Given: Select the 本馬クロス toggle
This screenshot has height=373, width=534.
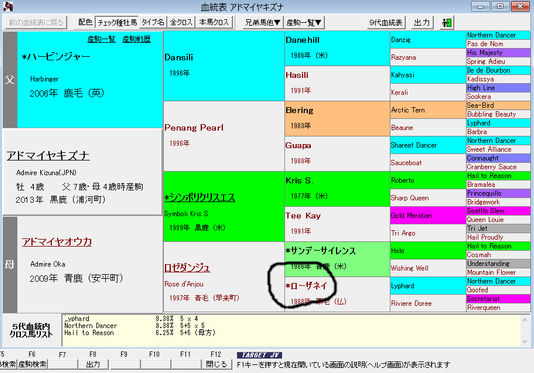Looking at the screenshot, I should tap(214, 22).
